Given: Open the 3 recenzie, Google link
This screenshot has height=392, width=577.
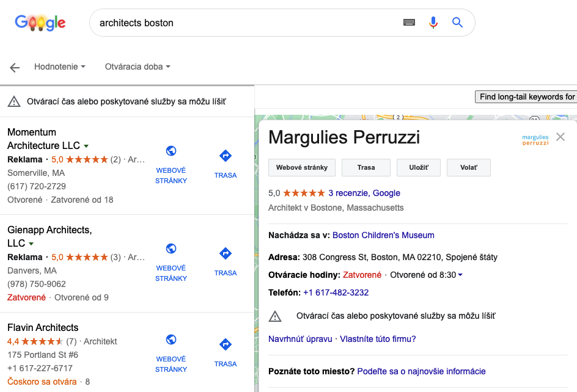Looking at the screenshot, I should 364,193.
